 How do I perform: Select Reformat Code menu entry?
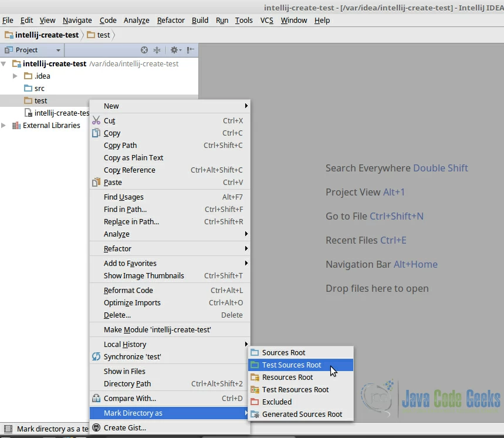[170, 290]
